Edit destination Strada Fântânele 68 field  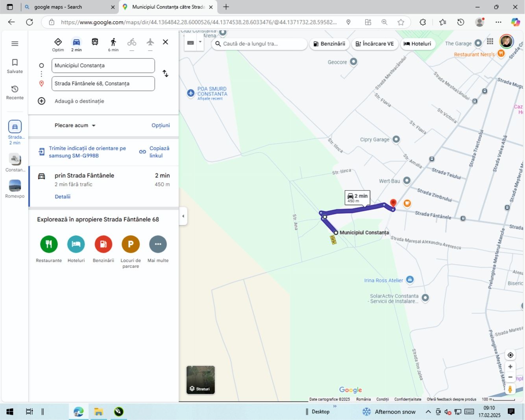tap(103, 83)
